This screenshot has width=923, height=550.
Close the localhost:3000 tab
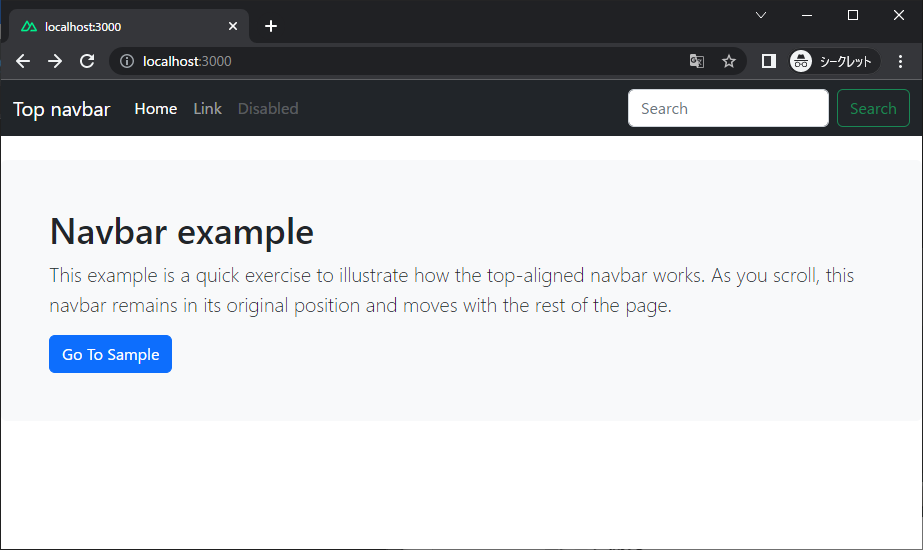[x=233, y=26]
